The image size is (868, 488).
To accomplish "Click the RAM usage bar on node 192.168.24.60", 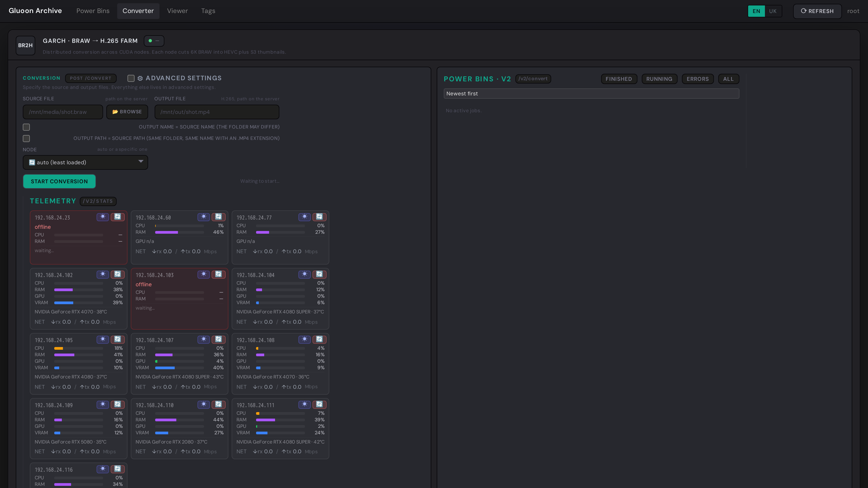I will pos(179,232).
